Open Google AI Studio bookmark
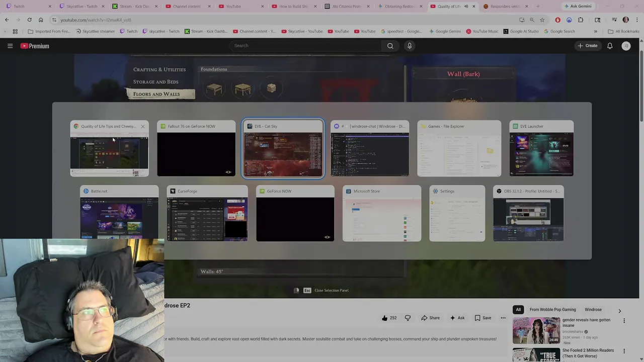Viewport: 644px width, 362px height. [521, 31]
